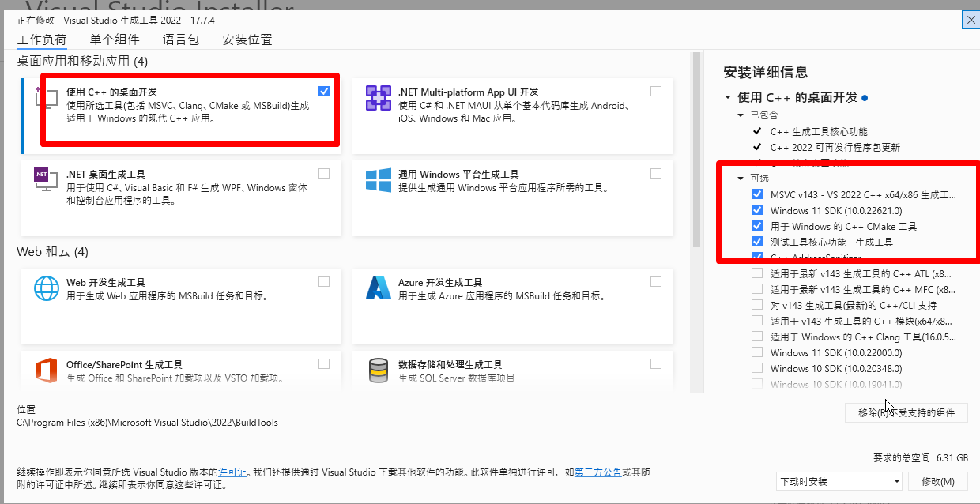Image resolution: width=980 pixels, height=504 pixels.
Task: Switch to the 单个组件 tab
Action: click(x=115, y=39)
